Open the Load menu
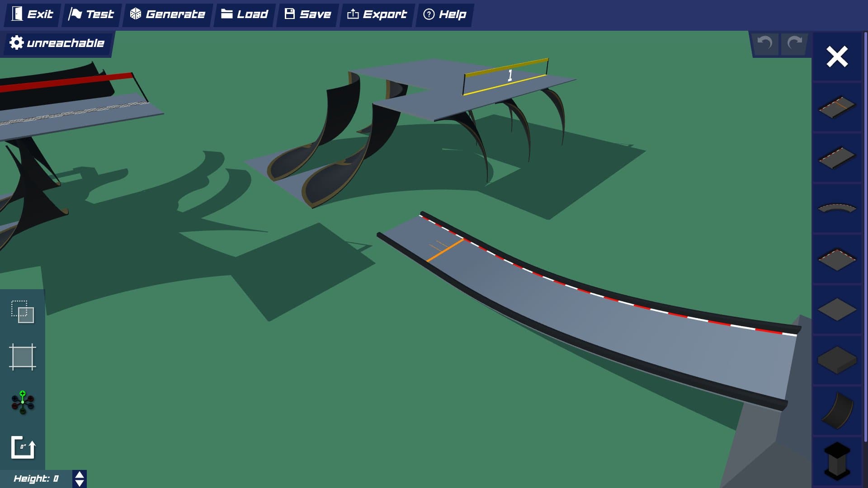This screenshot has width=868, height=488. (x=245, y=14)
